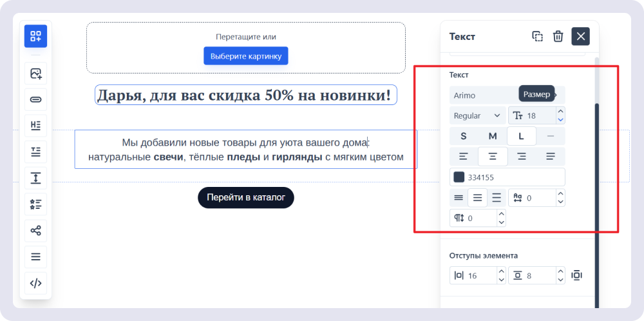Duplicate the text element via copy icon
The height and width of the screenshot is (321, 644).
click(537, 36)
